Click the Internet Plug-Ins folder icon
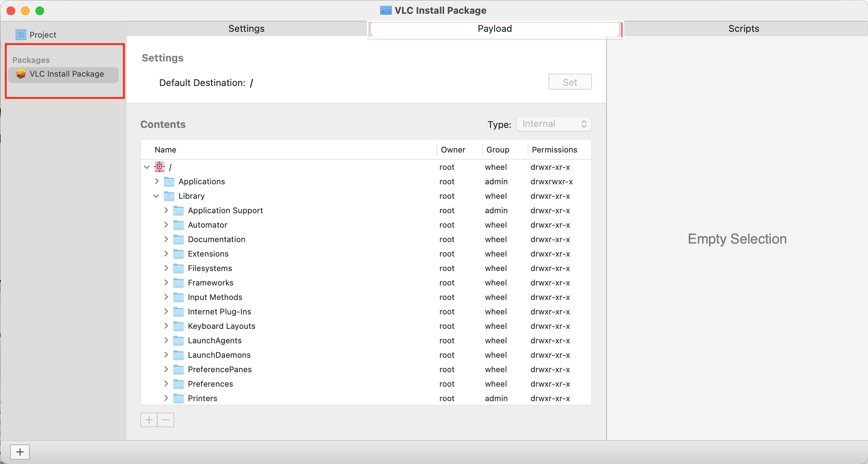This screenshot has height=464, width=868. click(179, 312)
